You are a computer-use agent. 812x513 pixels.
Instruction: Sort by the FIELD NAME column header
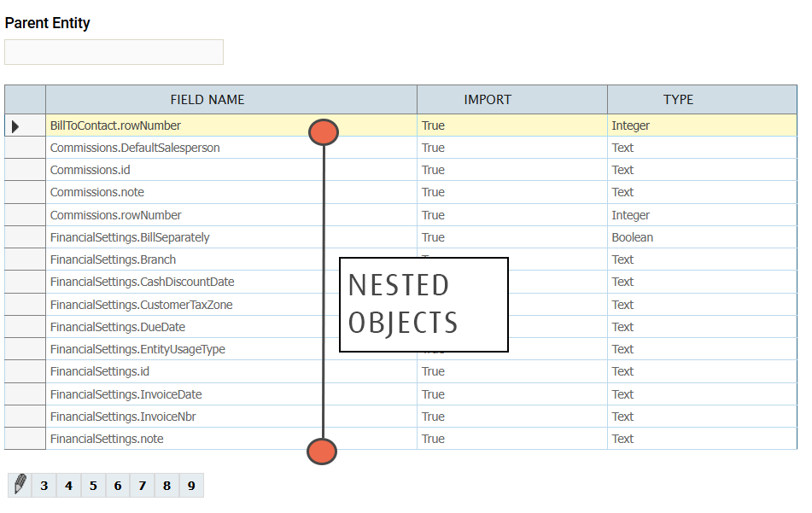[207, 100]
